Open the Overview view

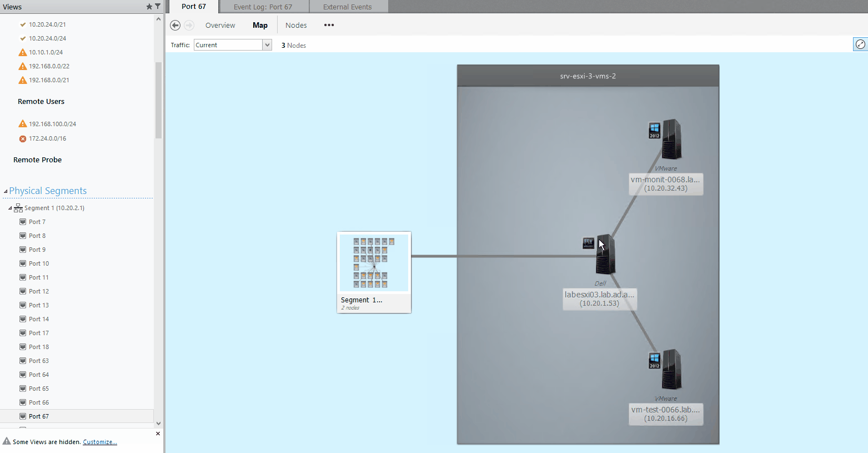click(x=220, y=25)
